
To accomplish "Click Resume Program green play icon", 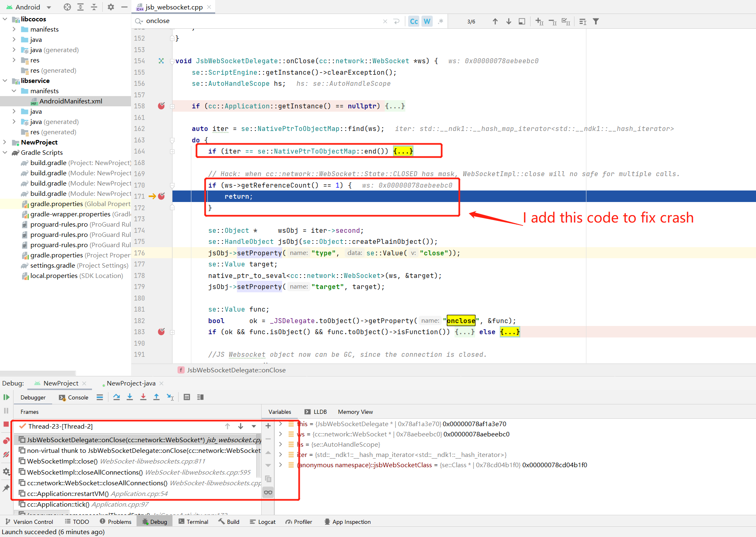I will (6, 397).
